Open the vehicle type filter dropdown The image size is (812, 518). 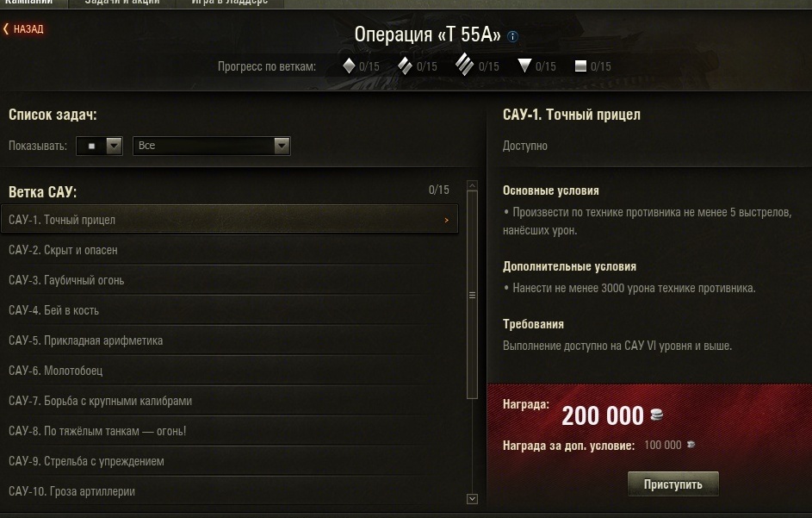99,146
